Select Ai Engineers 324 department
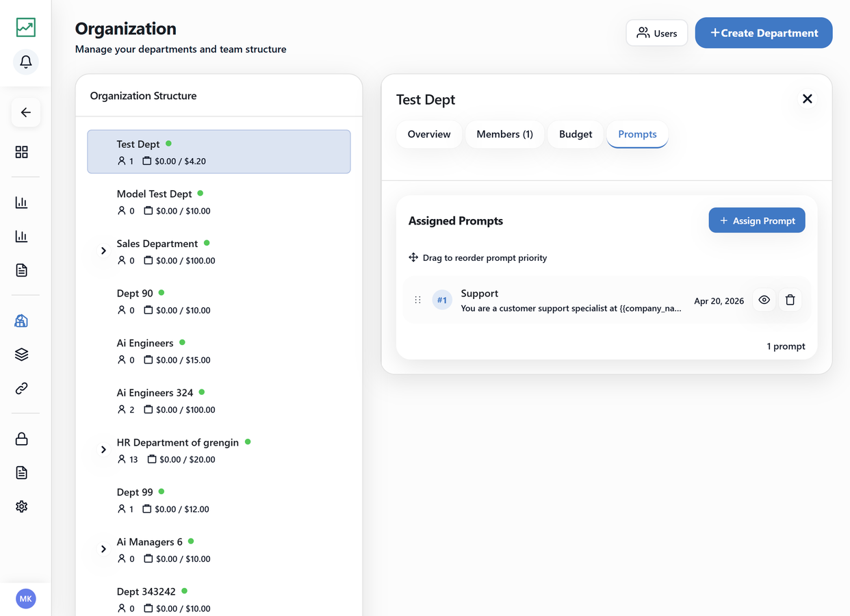Viewport: 850px width, 616px height. point(219,400)
